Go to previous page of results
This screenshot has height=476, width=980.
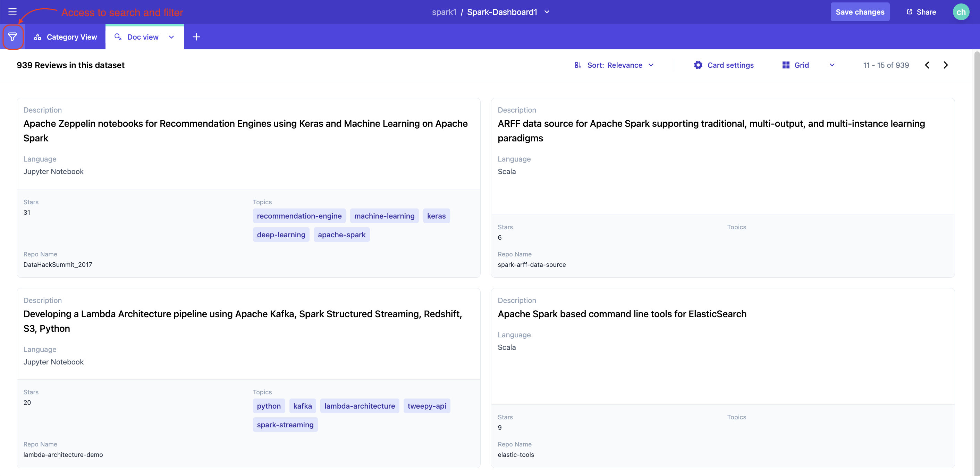pyautogui.click(x=927, y=65)
